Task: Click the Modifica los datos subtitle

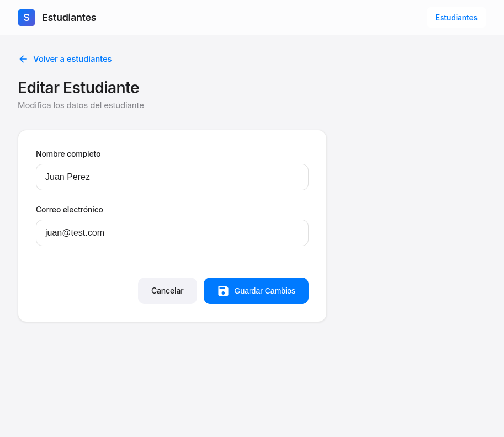Action: pos(81,105)
